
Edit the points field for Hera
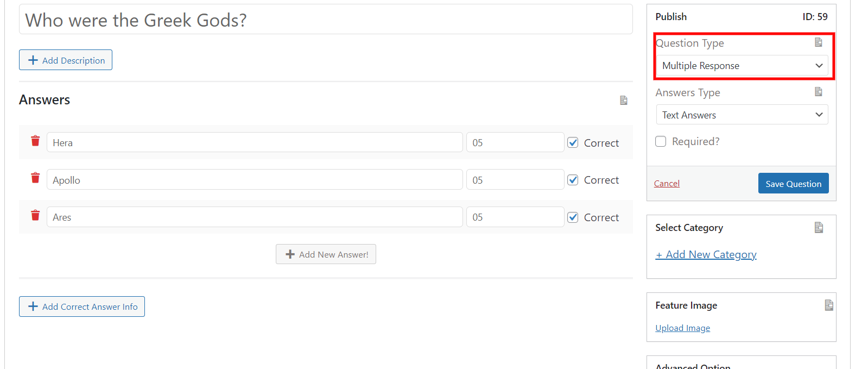[x=515, y=142]
